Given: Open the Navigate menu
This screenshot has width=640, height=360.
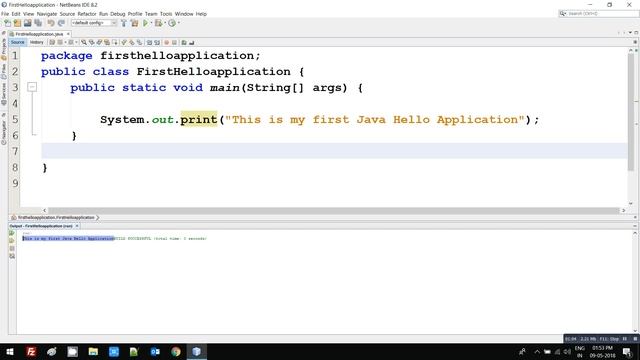Looking at the screenshot, I should pos(47,14).
